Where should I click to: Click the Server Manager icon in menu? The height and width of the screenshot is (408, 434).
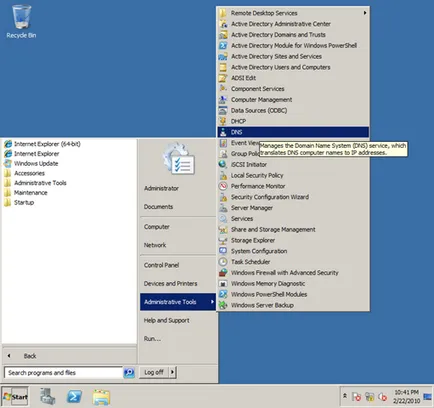coord(223,208)
